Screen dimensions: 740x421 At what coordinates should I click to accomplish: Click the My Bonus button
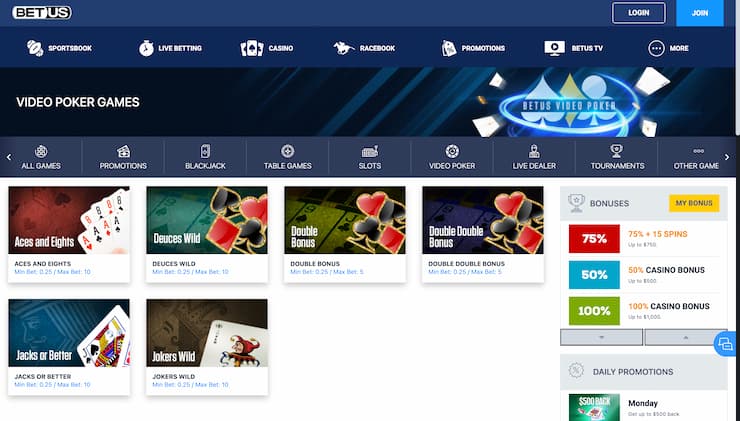694,203
